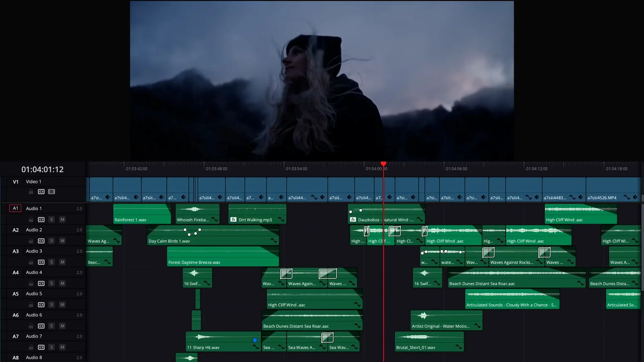The width and height of the screenshot is (644, 362).
Task: Select the A1 track destination button
Action: pos(15,208)
